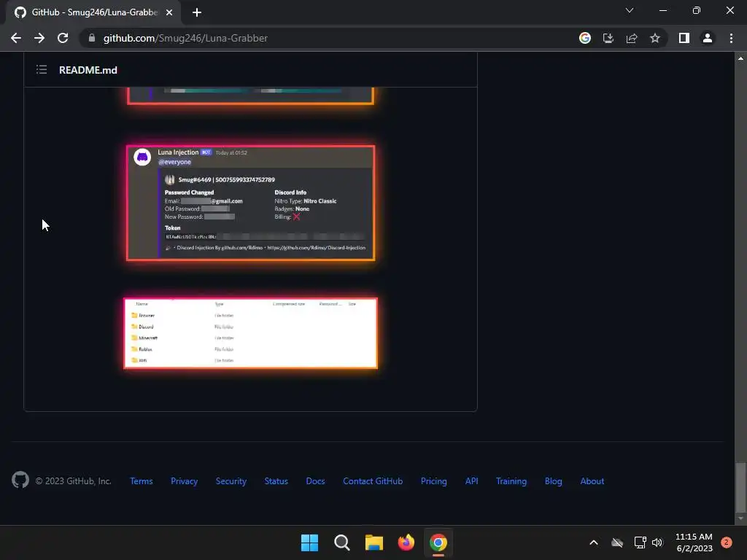Open the Status footer link

pos(276,481)
